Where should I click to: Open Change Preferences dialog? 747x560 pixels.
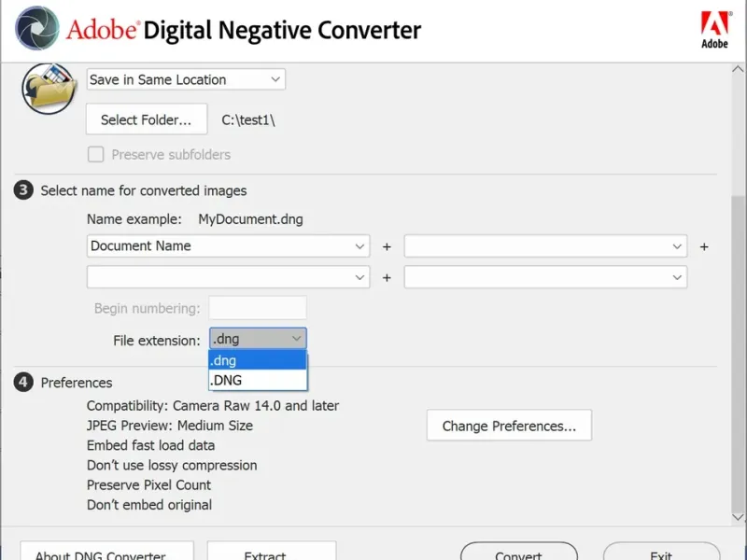(x=509, y=426)
